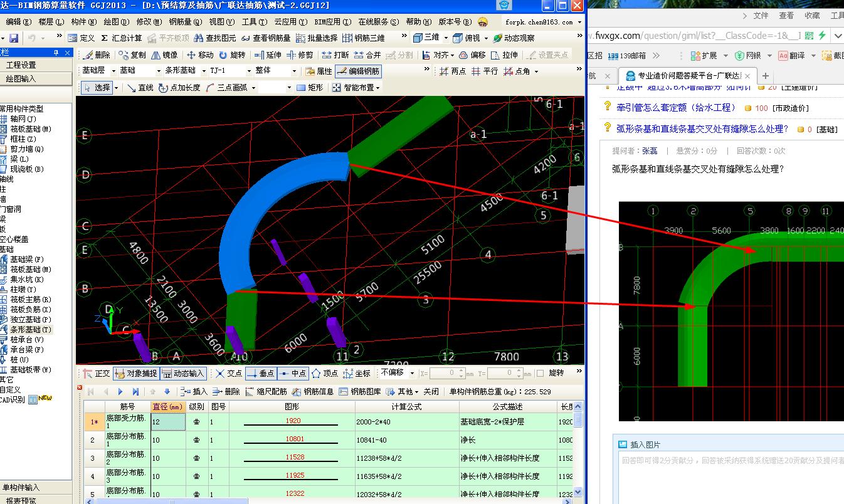The width and height of the screenshot is (844, 504).
Task: Toggle 对象捕捉 object snap
Action: coord(136,374)
